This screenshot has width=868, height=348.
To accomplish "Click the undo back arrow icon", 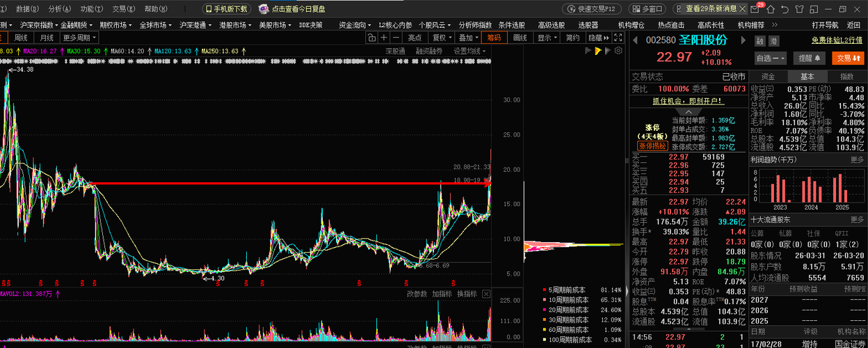I will point(785,9).
